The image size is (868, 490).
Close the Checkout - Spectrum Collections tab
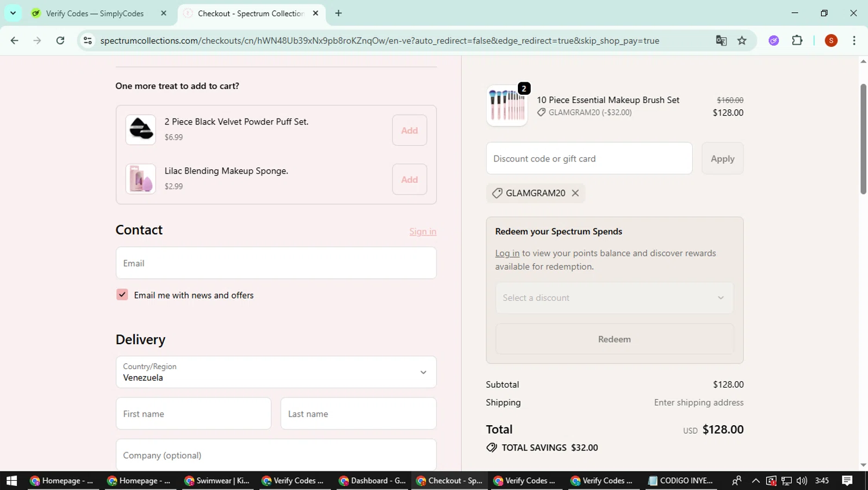[x=315, y=13]
